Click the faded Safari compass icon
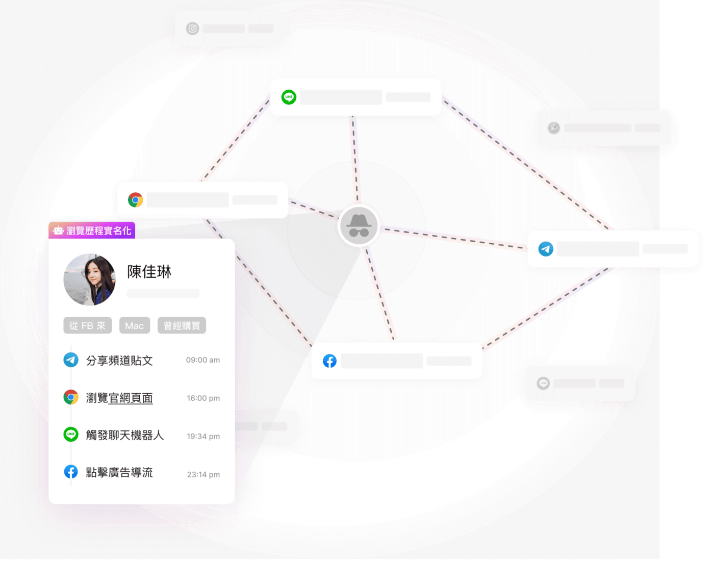 tap(554, 128)
